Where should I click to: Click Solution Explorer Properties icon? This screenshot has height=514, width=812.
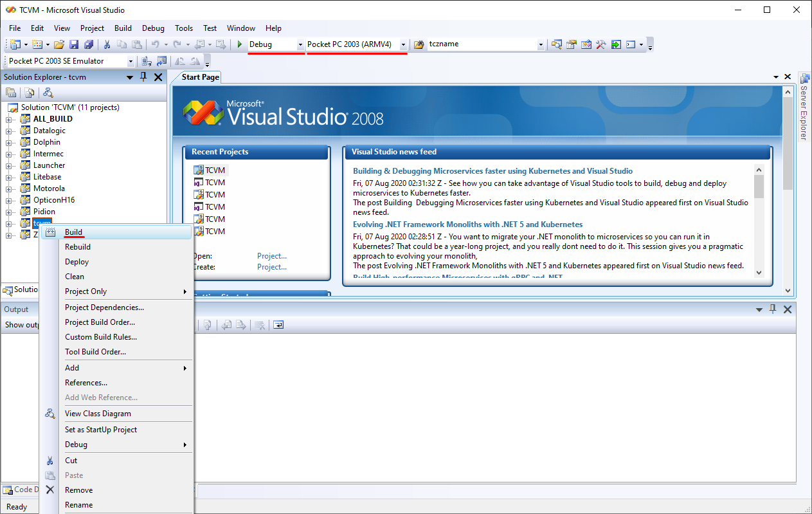click(x=11, y=93)
